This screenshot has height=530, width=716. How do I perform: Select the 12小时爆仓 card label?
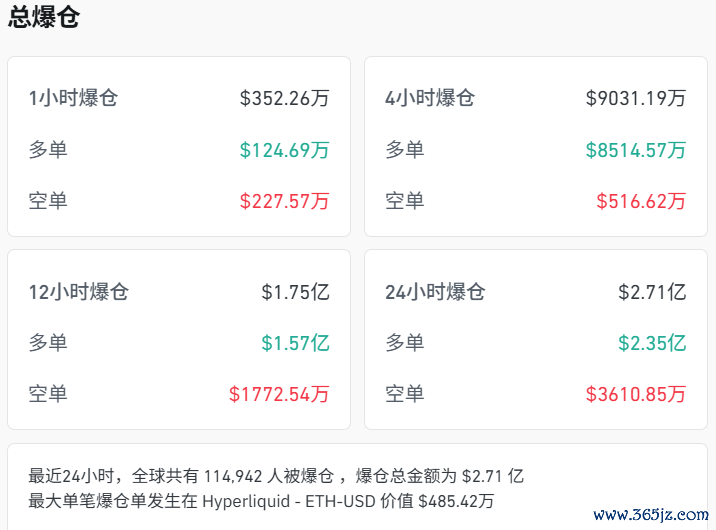tap(79, 292)
